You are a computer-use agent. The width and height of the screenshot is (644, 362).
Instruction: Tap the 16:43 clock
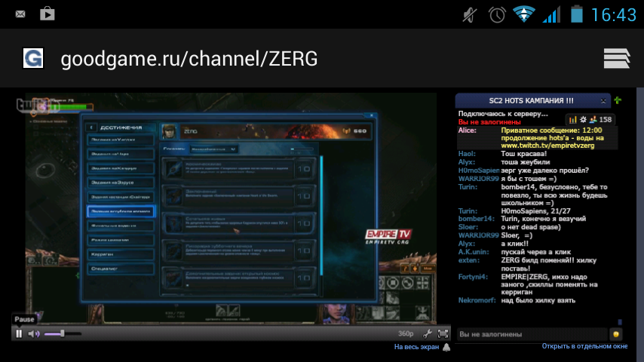[x=614, y=15]
